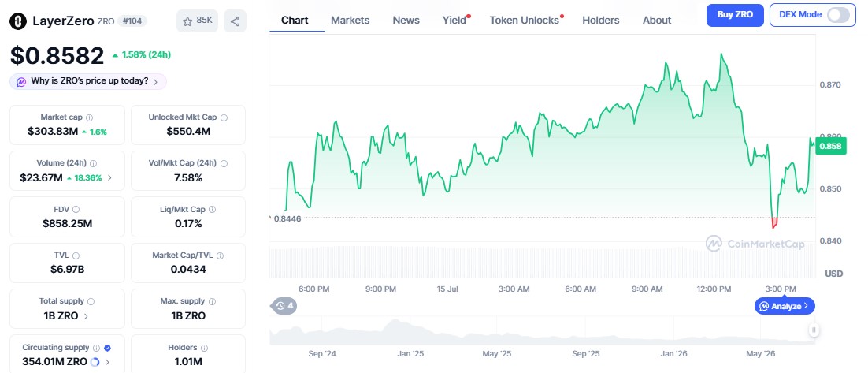Click the Total supply info icon

pyautogui.click(x=91, y=301)
